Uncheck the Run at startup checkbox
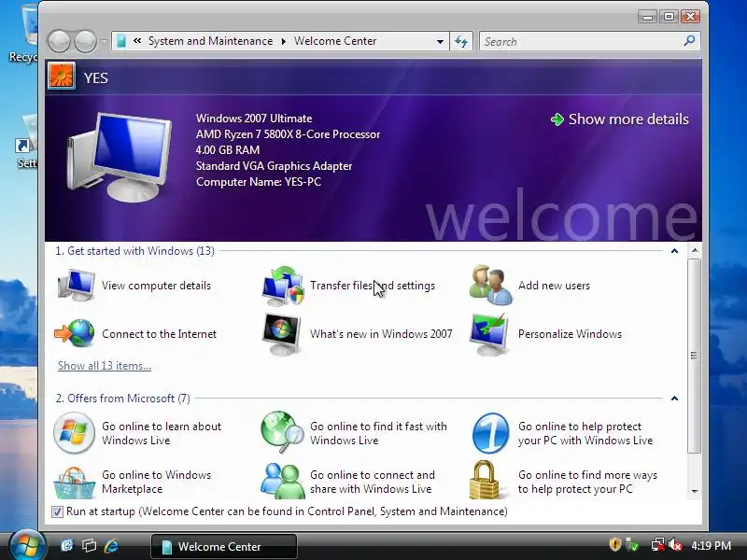Screen dimensions: 747x560 pyautogui.click(x=57, y=511)
